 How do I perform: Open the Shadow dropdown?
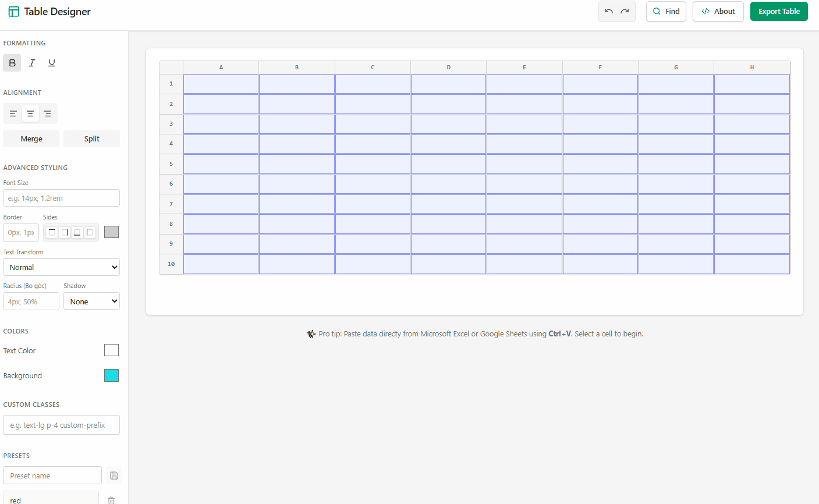[91, 301]
